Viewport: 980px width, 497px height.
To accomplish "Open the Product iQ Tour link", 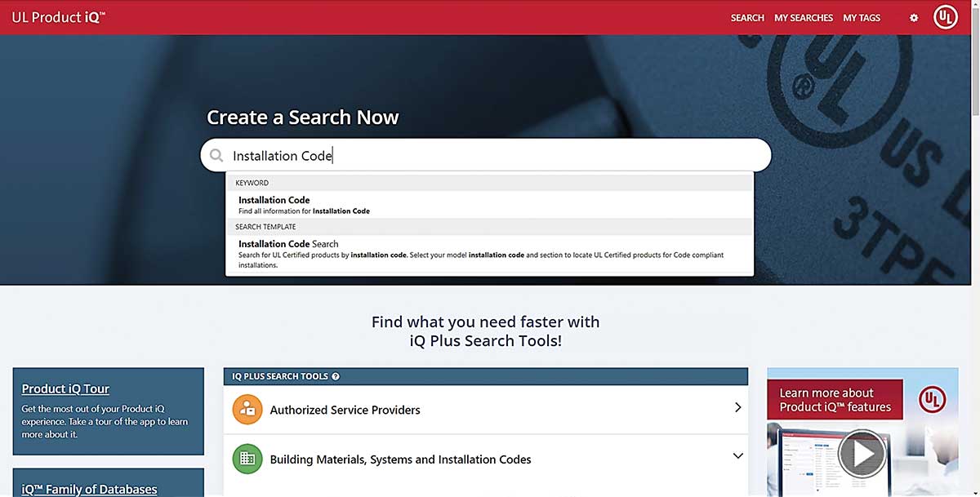I will [x=65, y=389].
